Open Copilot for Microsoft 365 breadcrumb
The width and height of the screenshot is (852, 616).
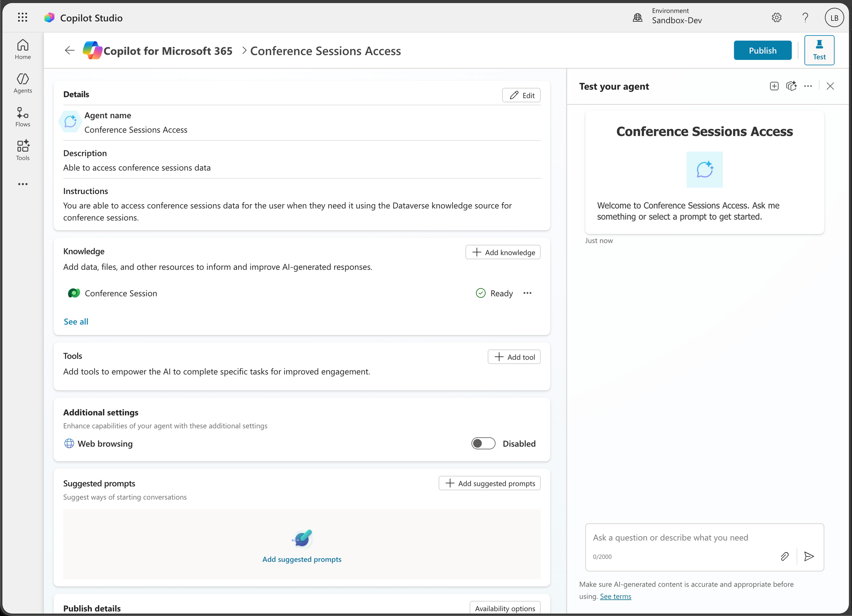[x=168, y=51]
